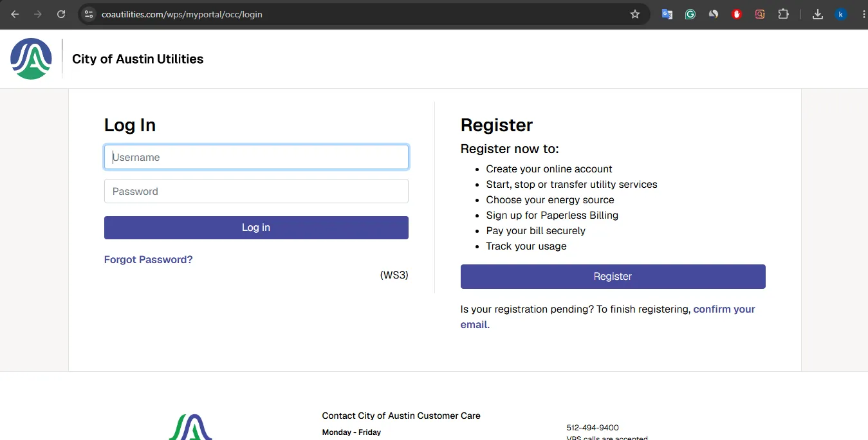Click the '(WS3)' label

click(x=394, y=275)
